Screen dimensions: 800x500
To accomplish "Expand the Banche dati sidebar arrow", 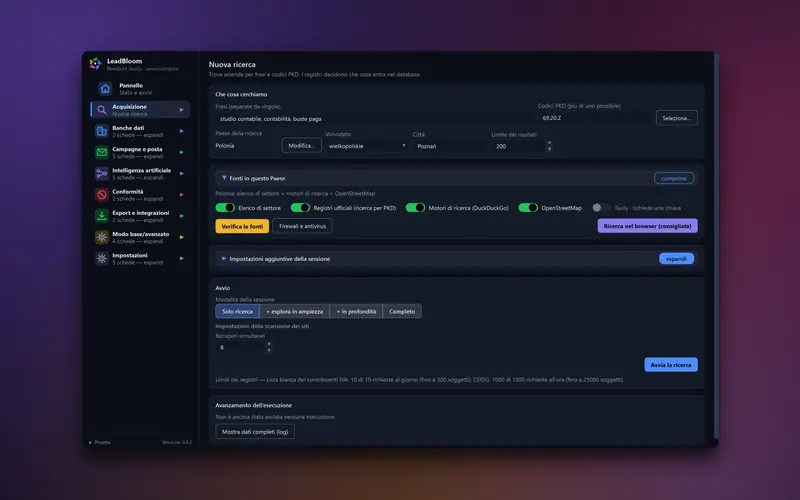I will pyautogui.click(x=182, y=131).
